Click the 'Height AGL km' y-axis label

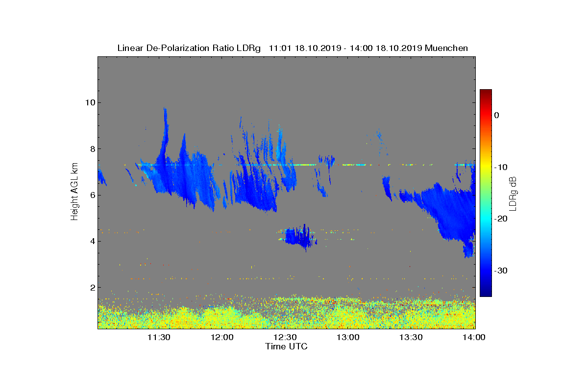pos(74,192)
